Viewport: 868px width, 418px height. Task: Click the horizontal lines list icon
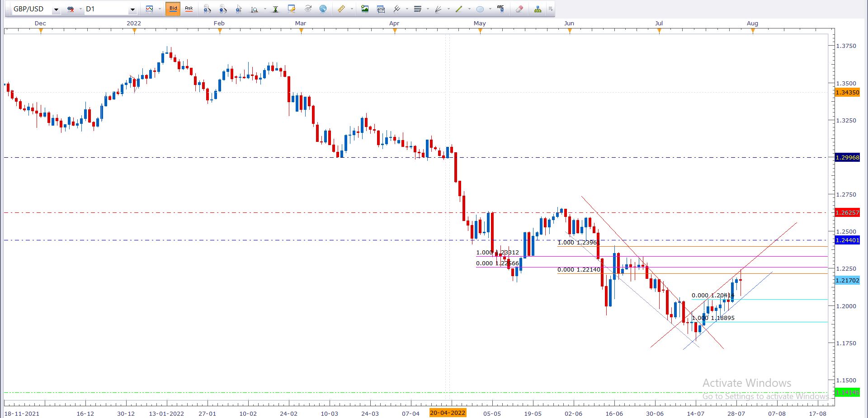[417, 9]
